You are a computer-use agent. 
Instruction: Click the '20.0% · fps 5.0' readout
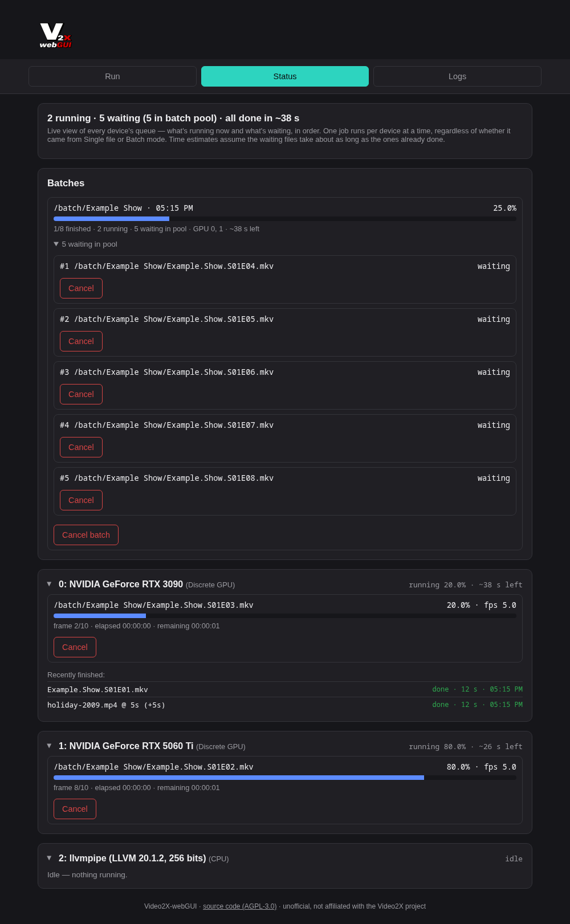click(x=482, y=605)
